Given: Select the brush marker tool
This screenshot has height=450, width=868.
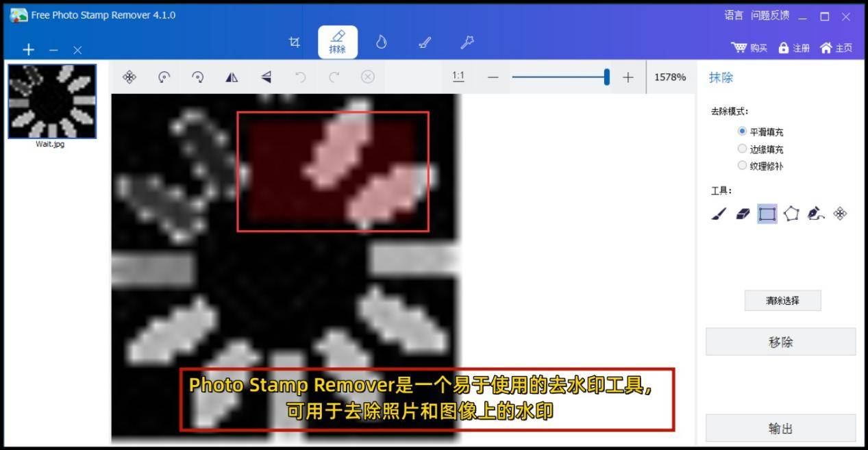Looking at the screenshot, I should tap(719, 214).
